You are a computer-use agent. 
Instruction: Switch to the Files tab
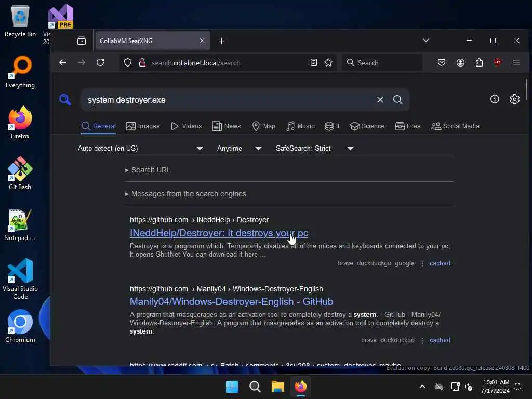(x=407, y=126)
